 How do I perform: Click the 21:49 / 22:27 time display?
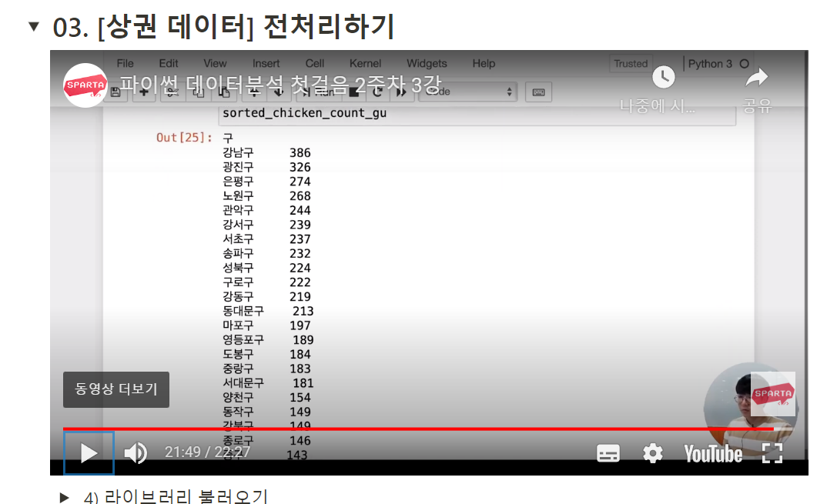(x=207, y=452)
